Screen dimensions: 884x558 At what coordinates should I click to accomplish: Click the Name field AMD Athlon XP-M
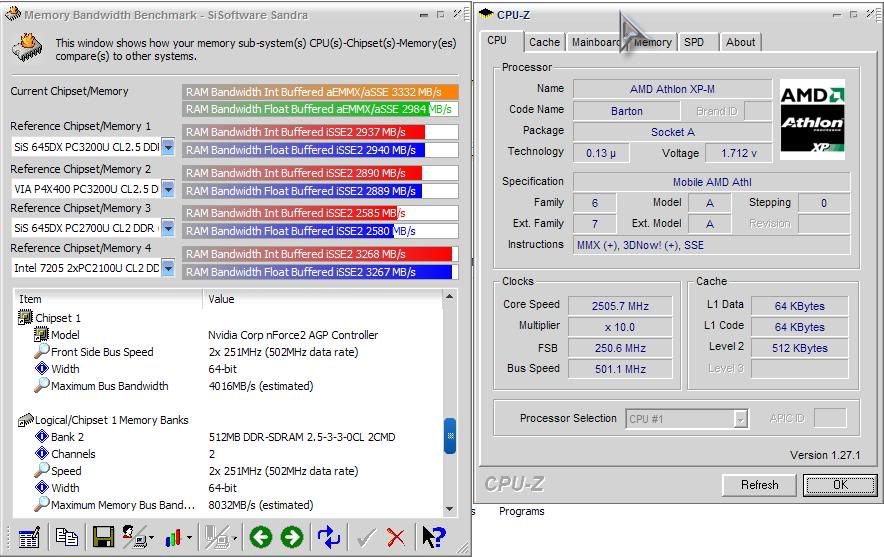coord(672,89)
